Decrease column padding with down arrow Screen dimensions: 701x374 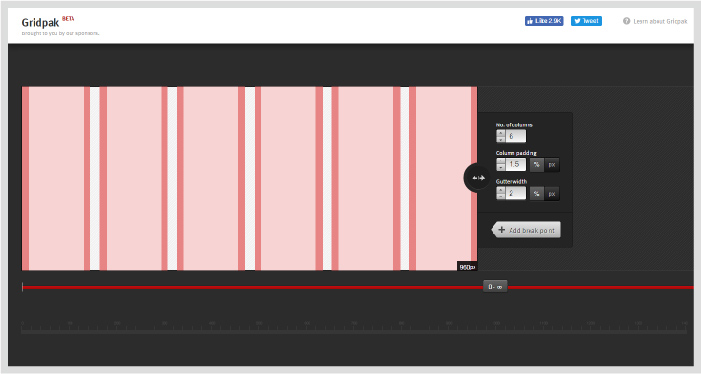pyautogui.click(x=501, y=168)
